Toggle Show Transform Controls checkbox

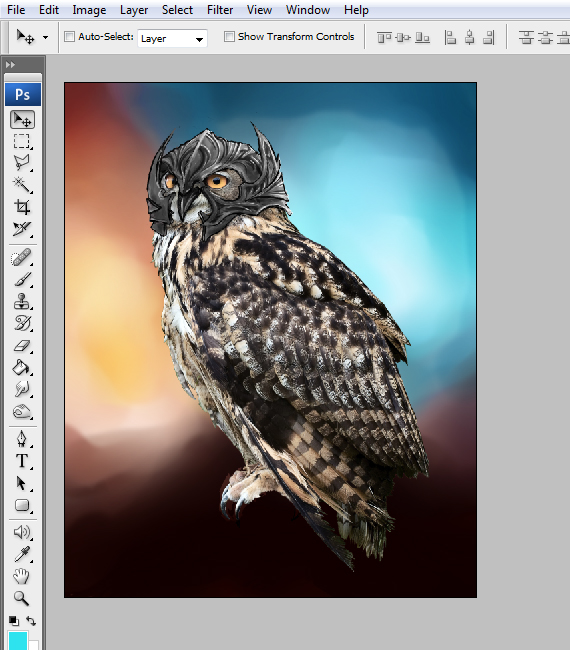point(229,36)
